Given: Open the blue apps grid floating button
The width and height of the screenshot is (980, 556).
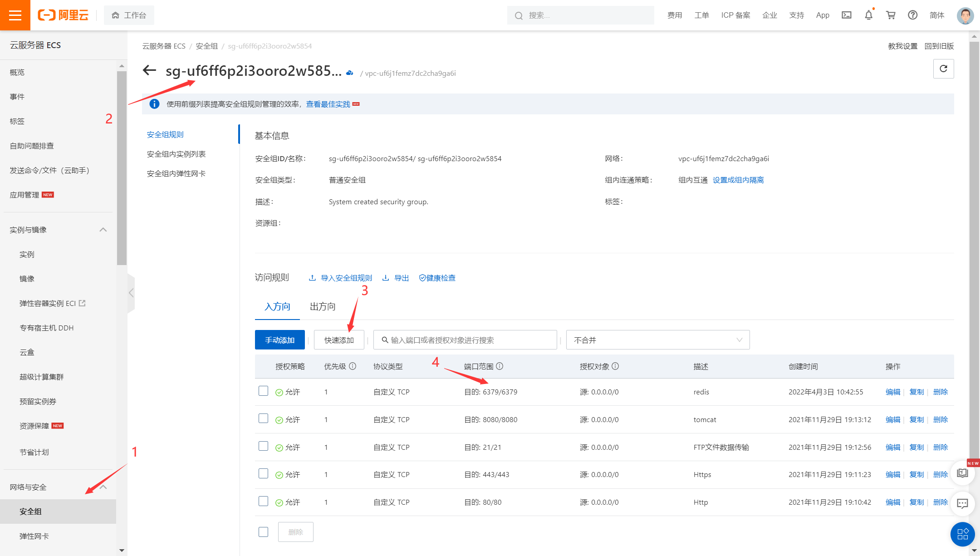Looking at the screenshot, I should pos(962,534).
